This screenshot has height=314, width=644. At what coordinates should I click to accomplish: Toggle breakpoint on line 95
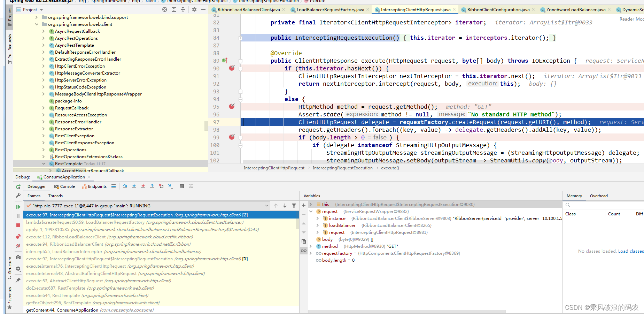(232, 106)
